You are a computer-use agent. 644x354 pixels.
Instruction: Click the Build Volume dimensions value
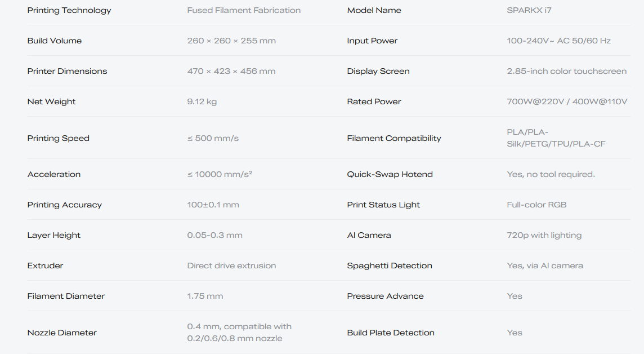point(231,41)
